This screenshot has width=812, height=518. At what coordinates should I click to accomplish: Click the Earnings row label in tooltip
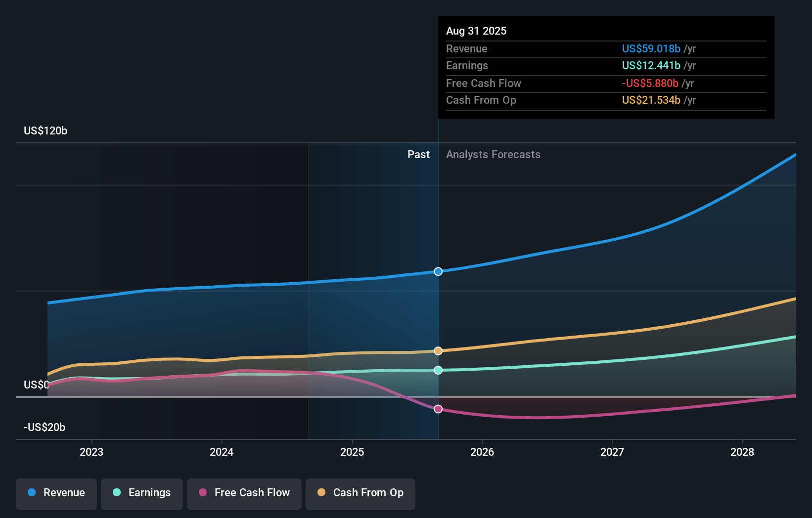pos(467,66)
